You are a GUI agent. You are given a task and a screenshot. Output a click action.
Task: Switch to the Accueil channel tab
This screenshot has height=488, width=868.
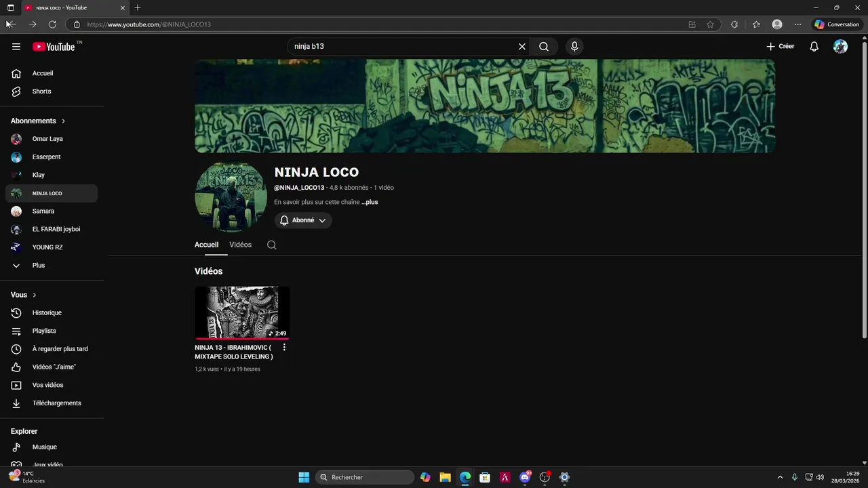206,245
